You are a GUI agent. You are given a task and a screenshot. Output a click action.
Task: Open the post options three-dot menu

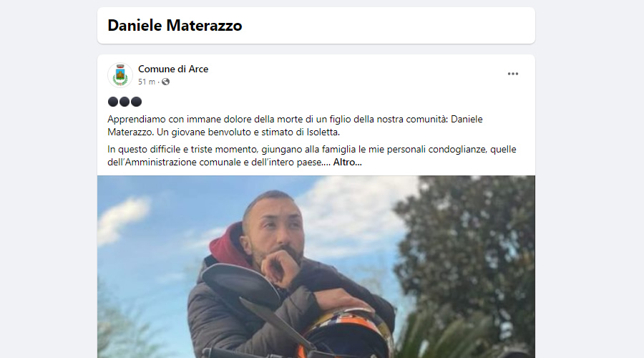(512, 74)
